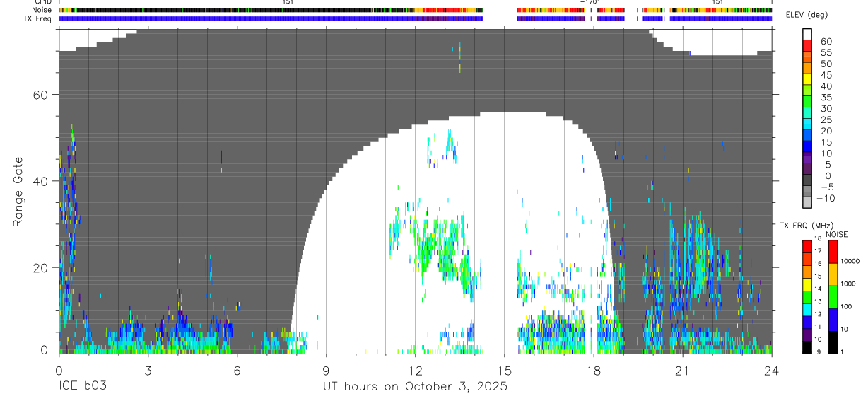Click the "NOISE" colorbar title
Screen dimensions: 868x401
click(836, 235)
